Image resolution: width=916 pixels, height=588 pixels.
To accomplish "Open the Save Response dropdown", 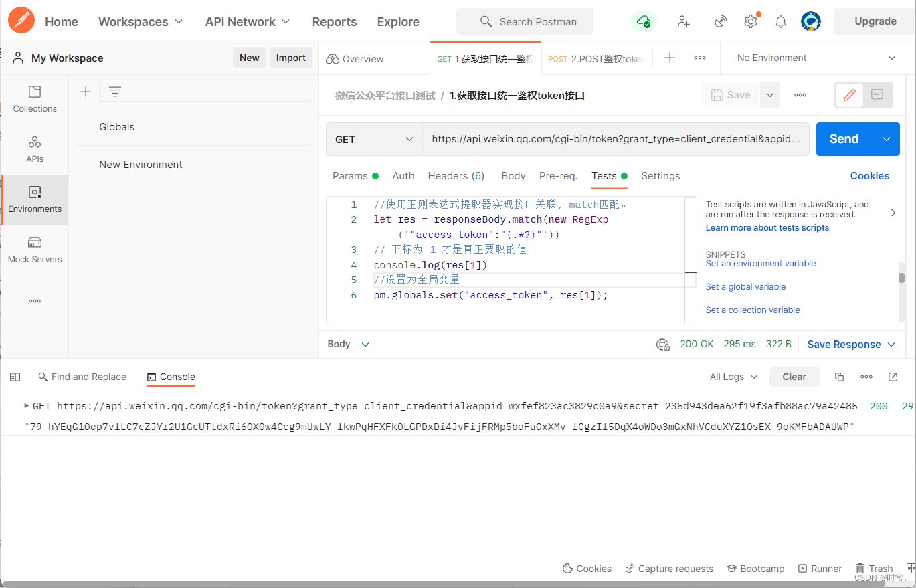I will [851, 345].
